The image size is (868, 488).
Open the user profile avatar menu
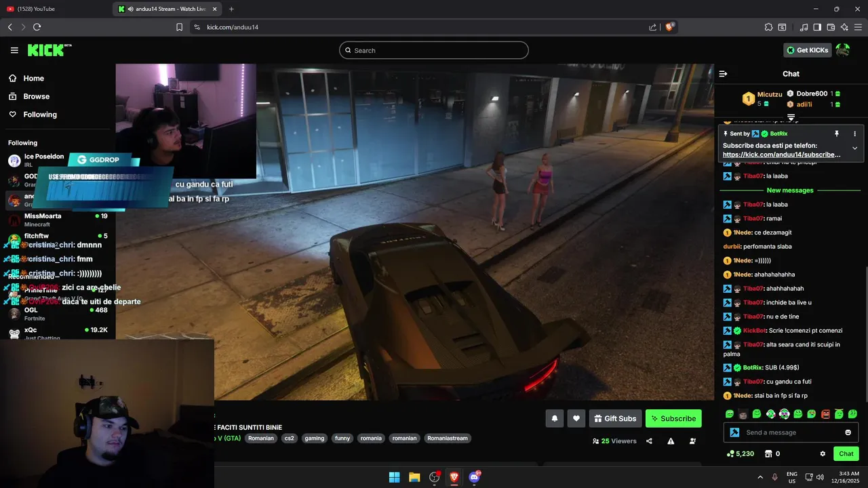[843, 50]
